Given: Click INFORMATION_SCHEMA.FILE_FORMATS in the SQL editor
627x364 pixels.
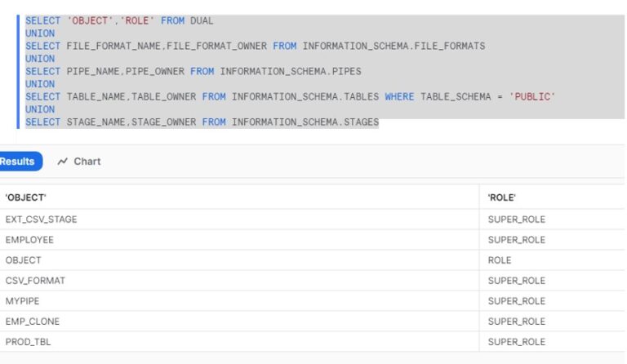Looking at the screenshot, I should click(x=393, y=46).
